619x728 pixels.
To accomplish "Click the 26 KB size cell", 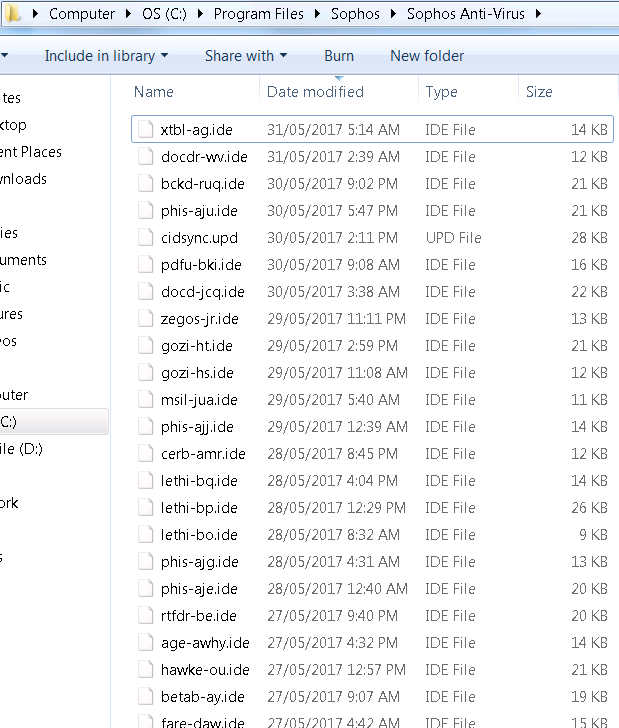I will point(589,507).
